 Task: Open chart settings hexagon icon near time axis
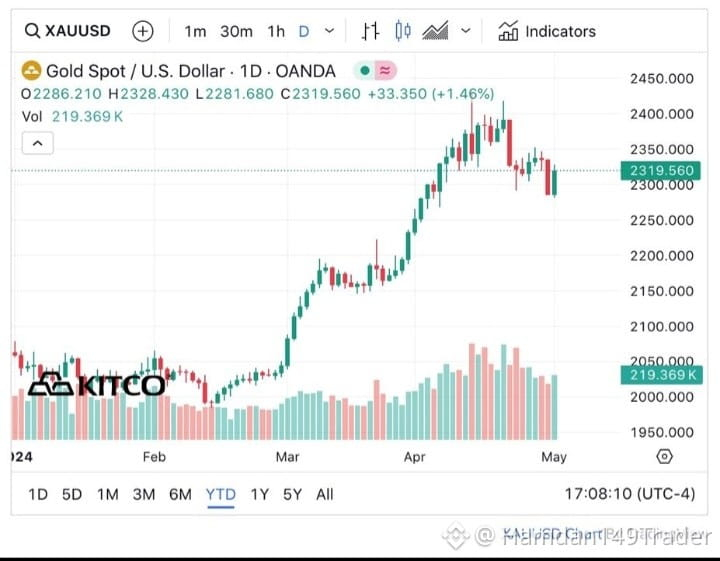[664, 456]
